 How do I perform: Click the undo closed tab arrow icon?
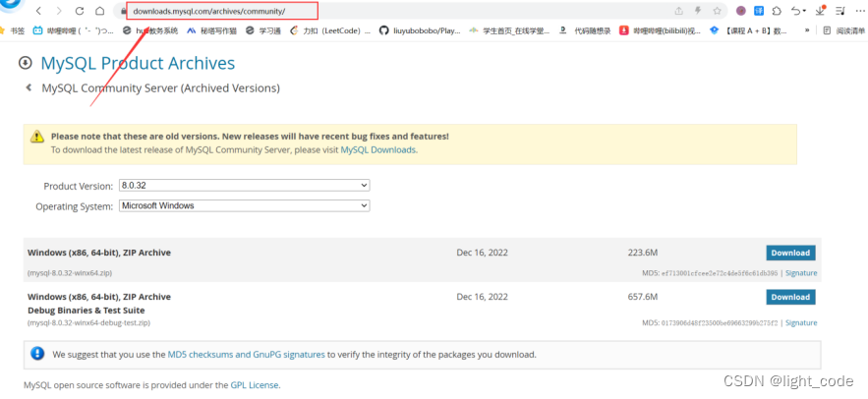pos(798,11)
